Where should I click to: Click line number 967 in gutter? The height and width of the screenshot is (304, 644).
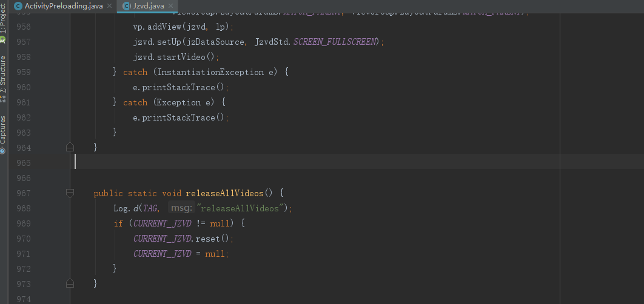tap(24, 193)
